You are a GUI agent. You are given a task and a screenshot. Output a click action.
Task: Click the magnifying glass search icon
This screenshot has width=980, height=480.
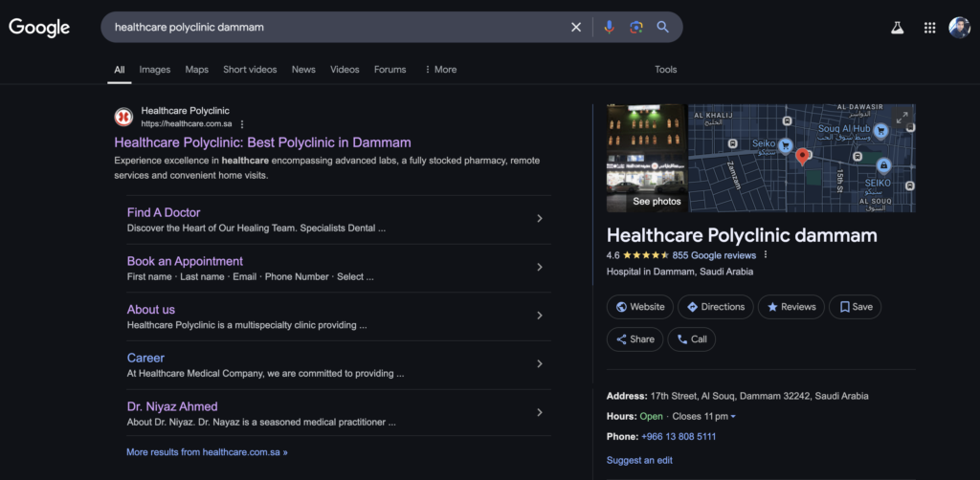coord(662,28)
